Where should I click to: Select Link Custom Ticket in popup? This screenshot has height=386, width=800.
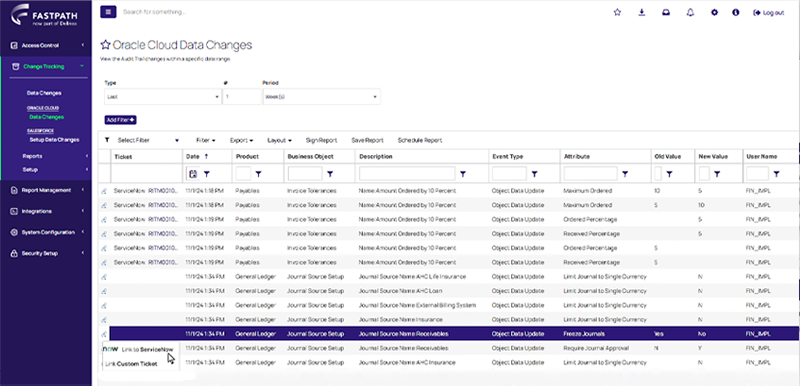click(x=131, y=364)
